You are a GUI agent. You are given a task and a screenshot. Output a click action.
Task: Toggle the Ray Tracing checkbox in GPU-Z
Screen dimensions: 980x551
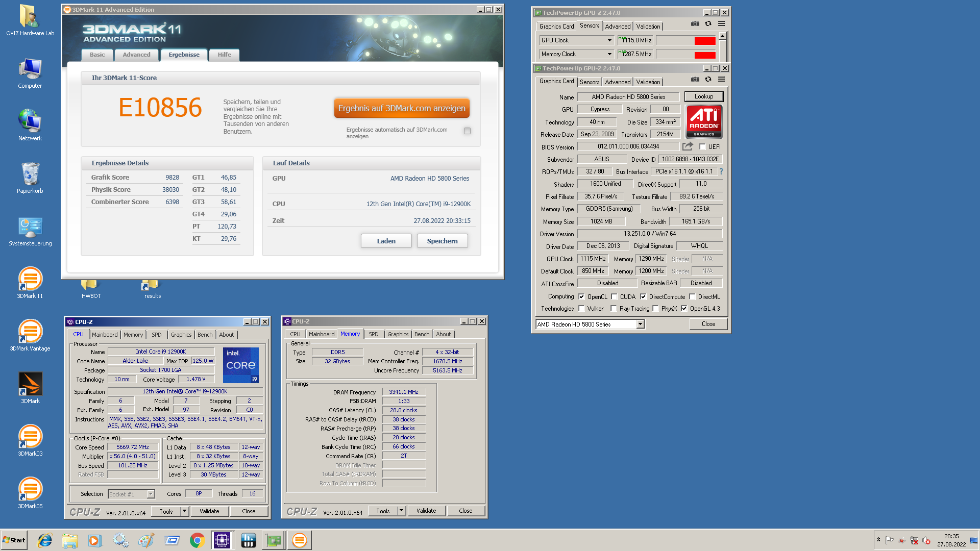[x=614, y=309]
